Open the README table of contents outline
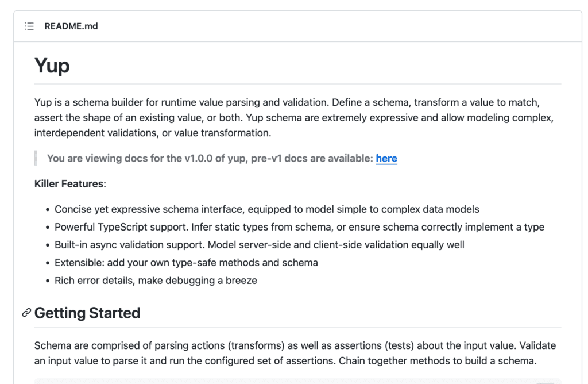 (x=29, y=26)
